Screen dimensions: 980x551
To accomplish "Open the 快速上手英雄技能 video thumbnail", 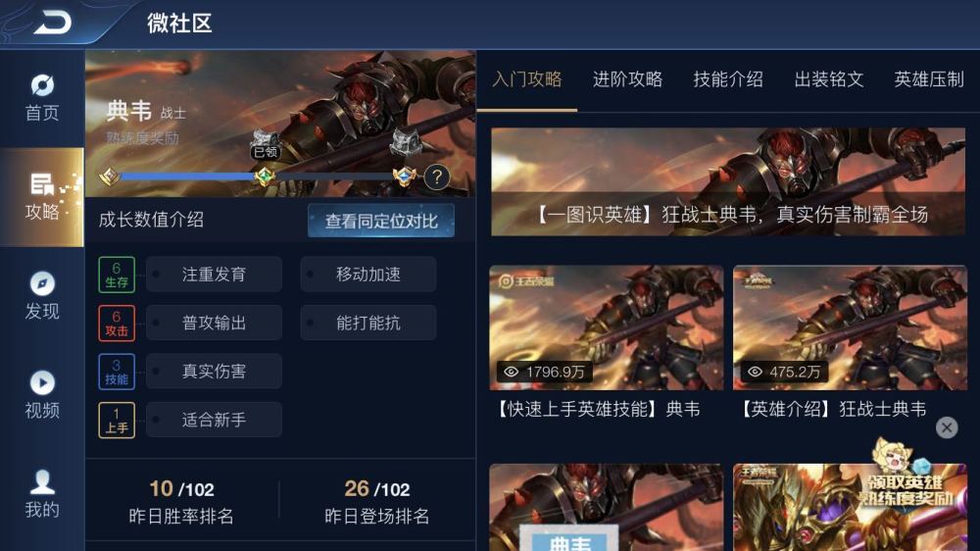I will point(607,327).
